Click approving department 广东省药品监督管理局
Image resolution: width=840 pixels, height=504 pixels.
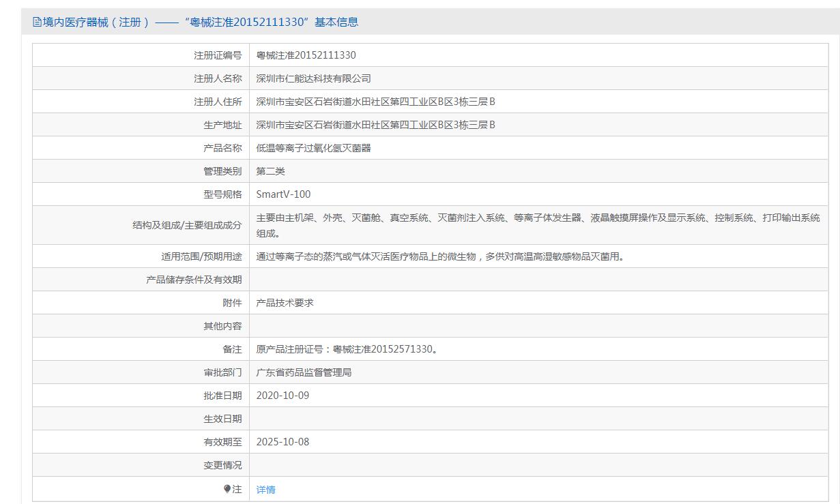[x=304, y=372]
